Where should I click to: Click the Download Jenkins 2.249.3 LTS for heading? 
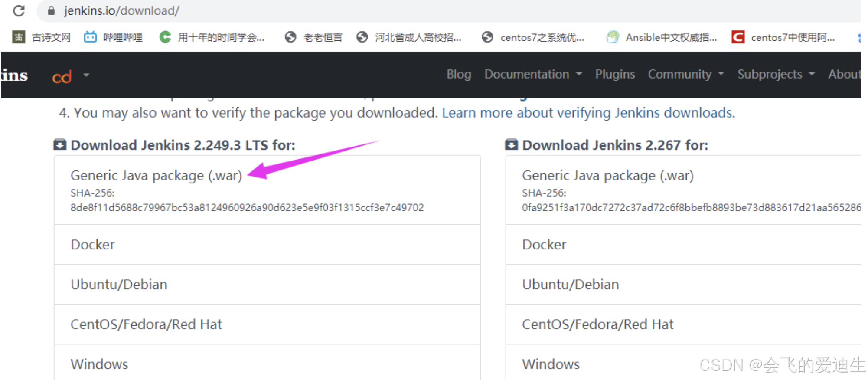tap(183, 145)
